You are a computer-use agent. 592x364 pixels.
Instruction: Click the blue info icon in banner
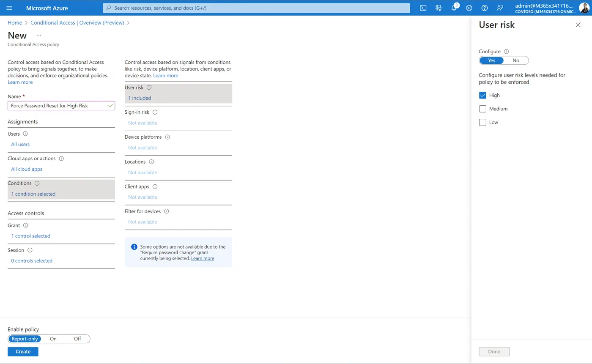134,247
